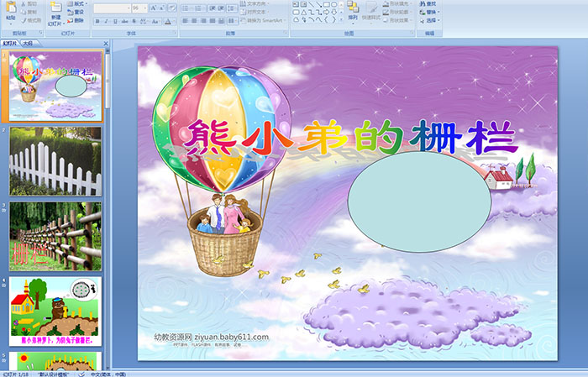The image size is (588, 377).
Task: Click the Copy (复制) button
Action: point(29,12)
